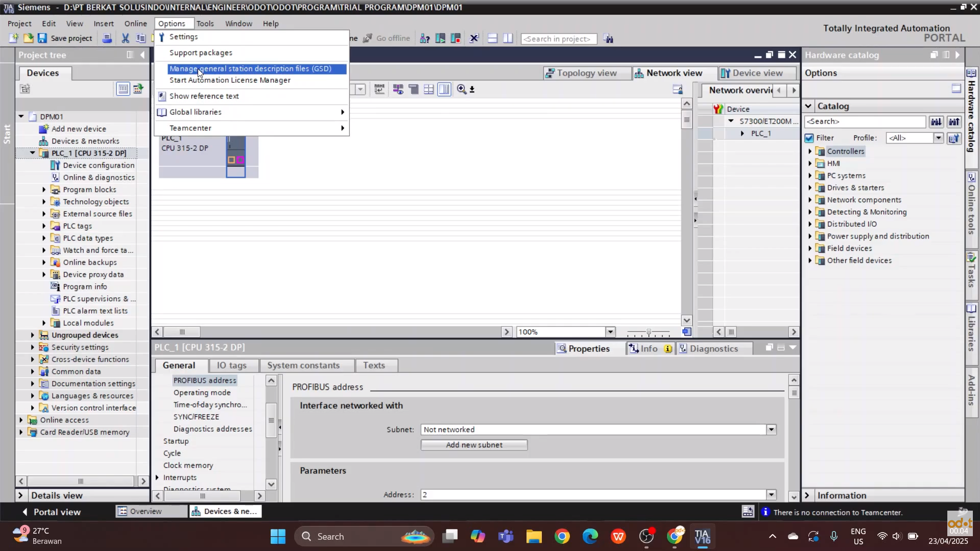Switch to the IO tags tab

pos(231,366)
